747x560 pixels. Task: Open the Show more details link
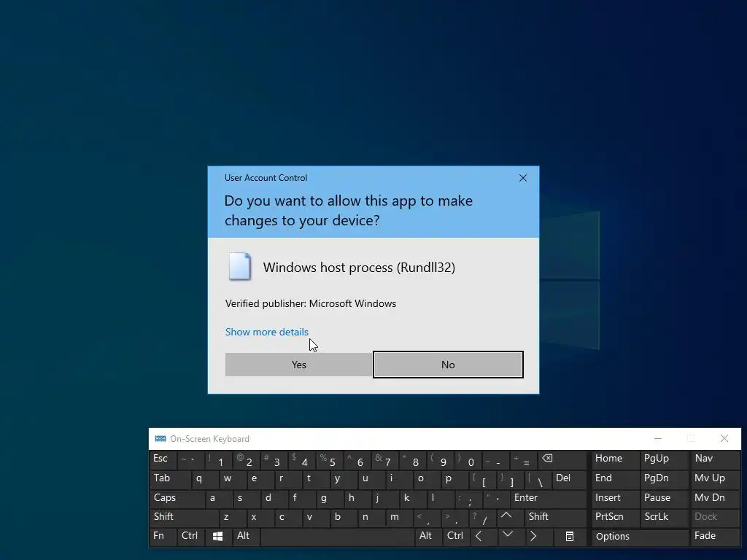267,332
